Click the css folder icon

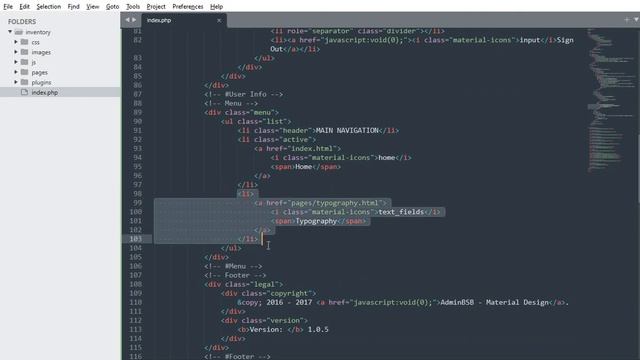pos(24,42)
